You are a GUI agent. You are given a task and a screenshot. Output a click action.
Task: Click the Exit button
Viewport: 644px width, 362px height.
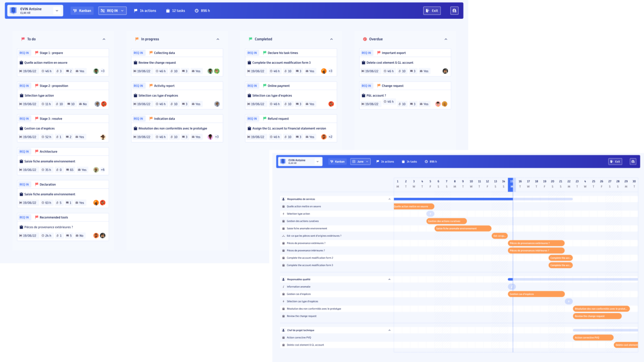click(x=432, y=10)
